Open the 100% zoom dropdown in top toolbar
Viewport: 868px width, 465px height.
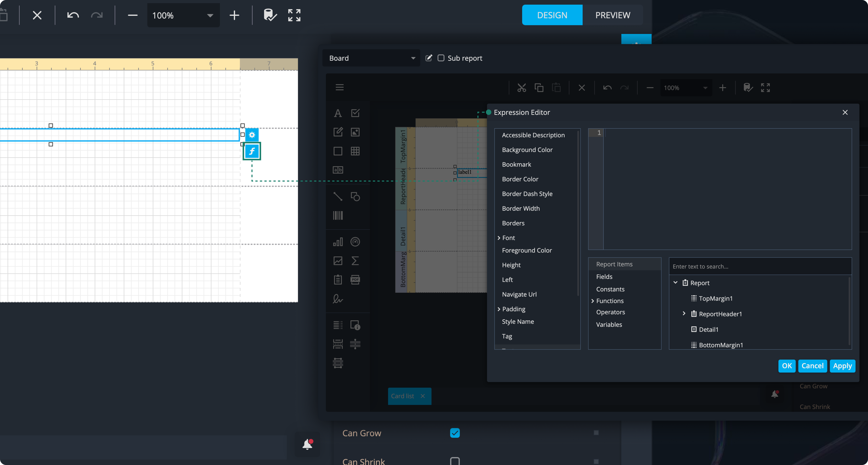pyautogui.click(x=183, y=15)
